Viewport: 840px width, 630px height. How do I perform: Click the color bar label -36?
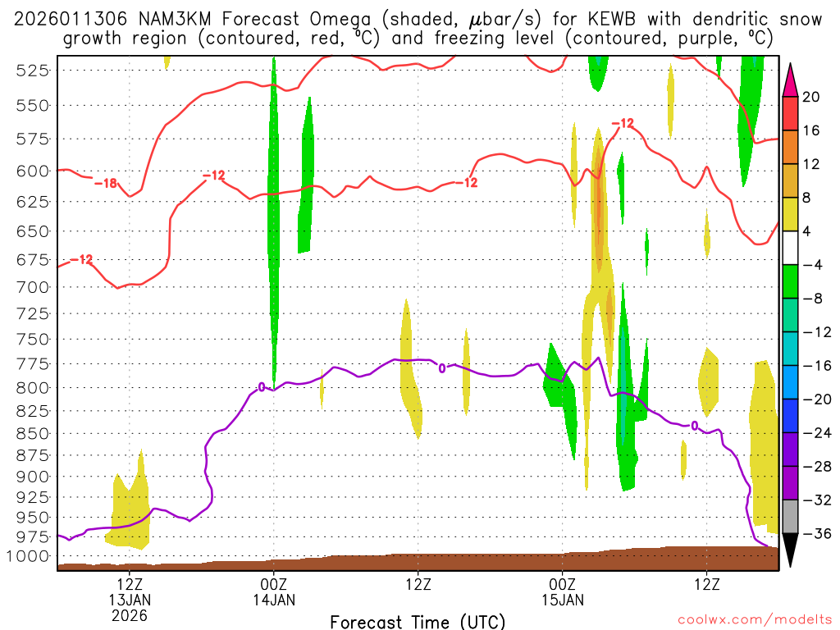[817, 534]
